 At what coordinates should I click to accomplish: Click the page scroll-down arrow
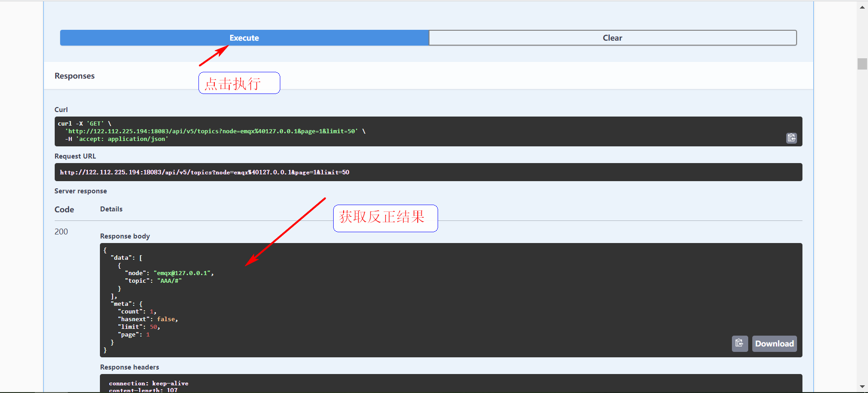[x=862, y=387]
